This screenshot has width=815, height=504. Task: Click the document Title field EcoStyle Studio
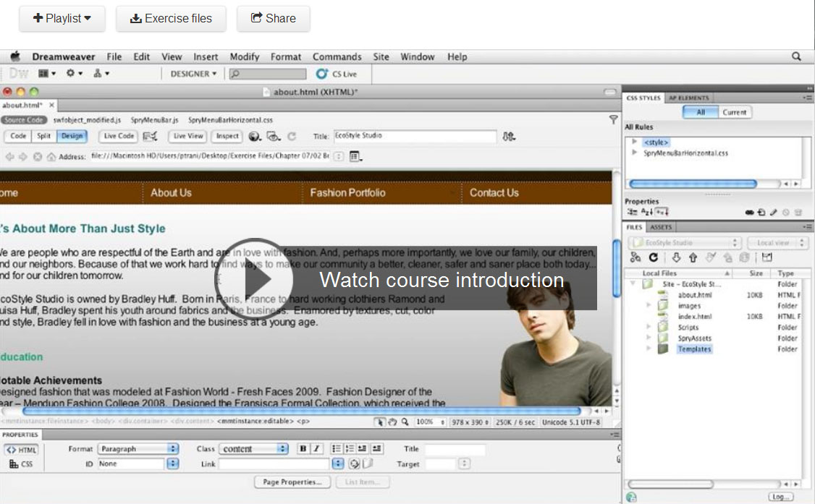coord(415,136)
